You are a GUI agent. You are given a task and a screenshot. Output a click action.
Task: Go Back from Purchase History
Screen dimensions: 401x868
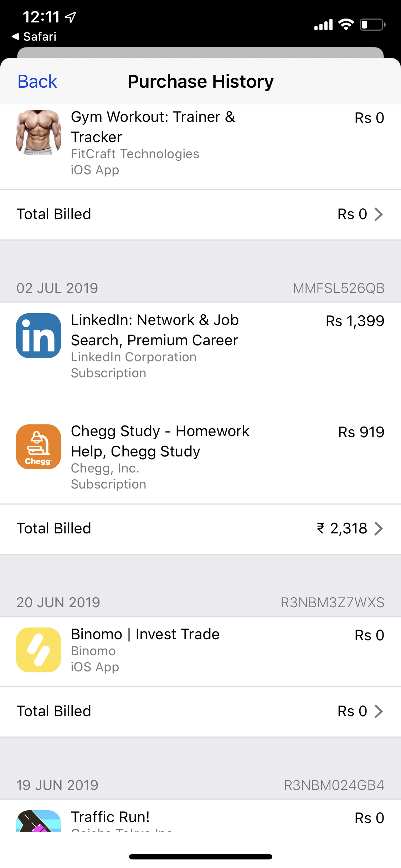click(37, 82)
